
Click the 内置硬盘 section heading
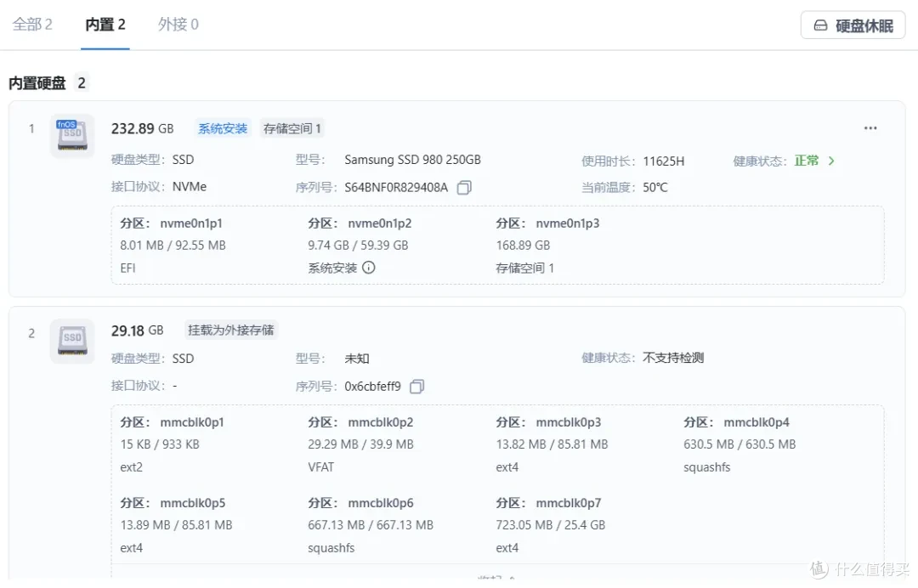[37, 83]
